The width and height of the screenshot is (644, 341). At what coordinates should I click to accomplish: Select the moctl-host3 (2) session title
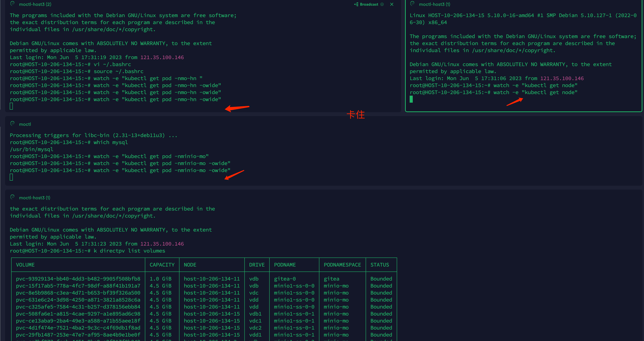pyautogui.click(x=35, y=4)
